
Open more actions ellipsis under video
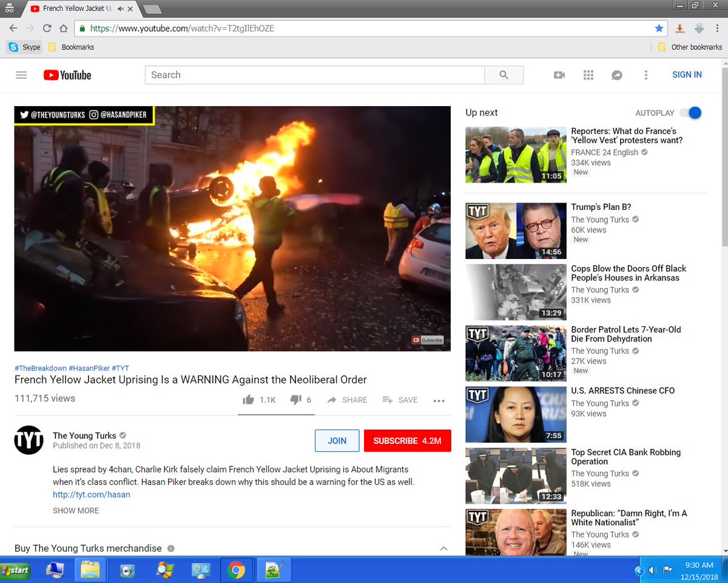tap(439, 400)
